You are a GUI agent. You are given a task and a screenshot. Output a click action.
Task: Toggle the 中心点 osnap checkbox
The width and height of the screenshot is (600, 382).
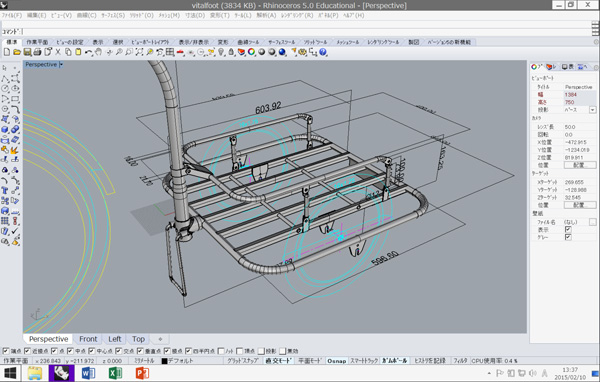pos(92,351)
